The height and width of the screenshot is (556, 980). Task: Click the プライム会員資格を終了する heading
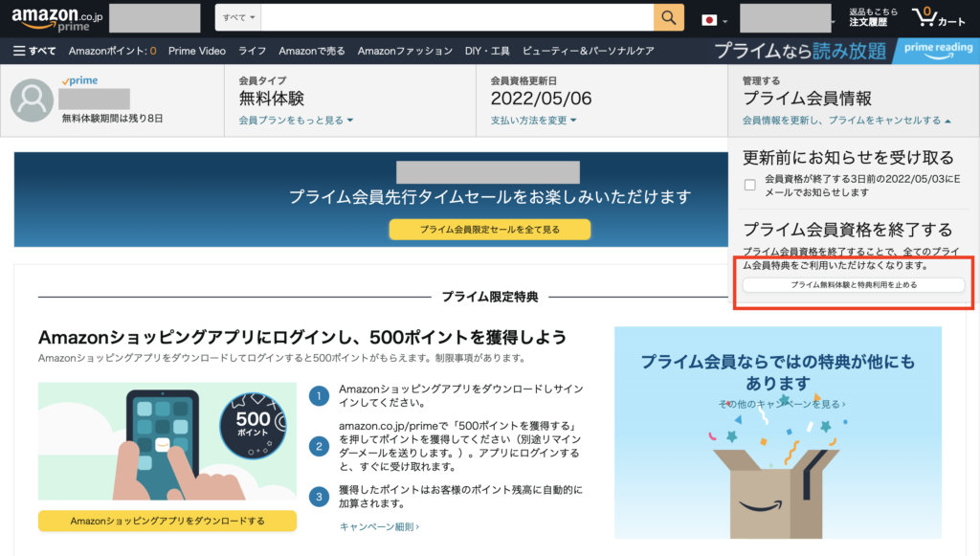(848, 230)
